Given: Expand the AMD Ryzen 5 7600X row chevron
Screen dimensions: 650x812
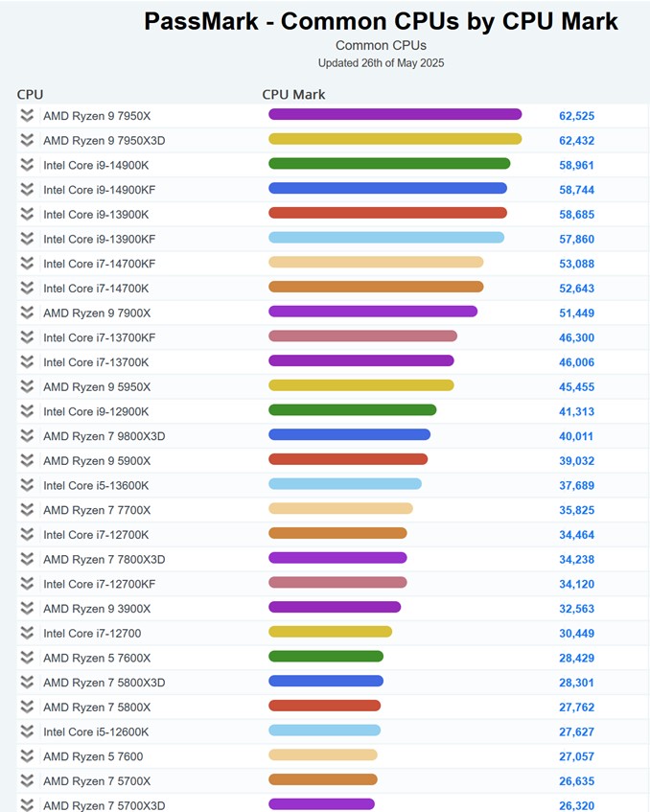Looking at the screenshot, I should click(x=27, y=658).
